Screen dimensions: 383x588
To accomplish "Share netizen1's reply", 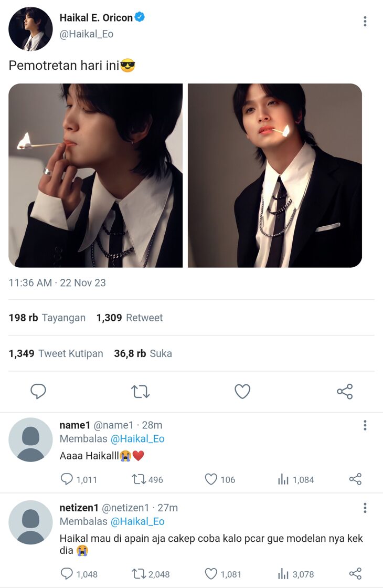I will (355, 574).
